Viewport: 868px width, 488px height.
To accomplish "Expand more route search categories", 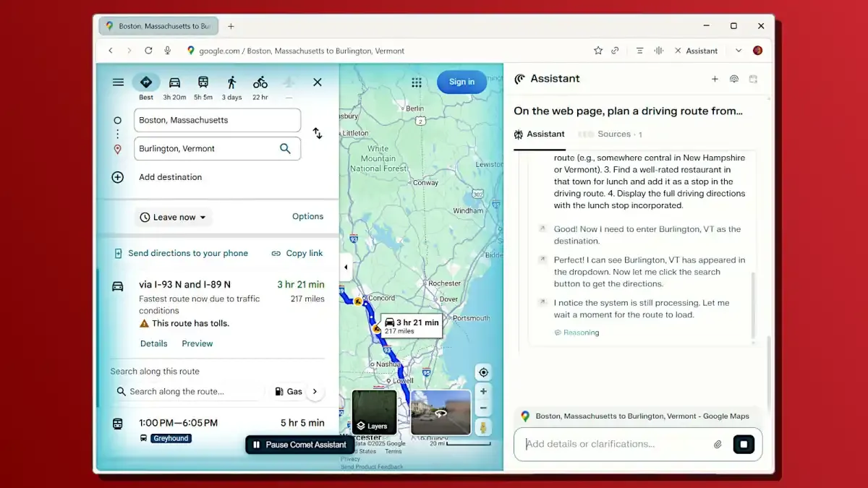I will coord(315,391).
